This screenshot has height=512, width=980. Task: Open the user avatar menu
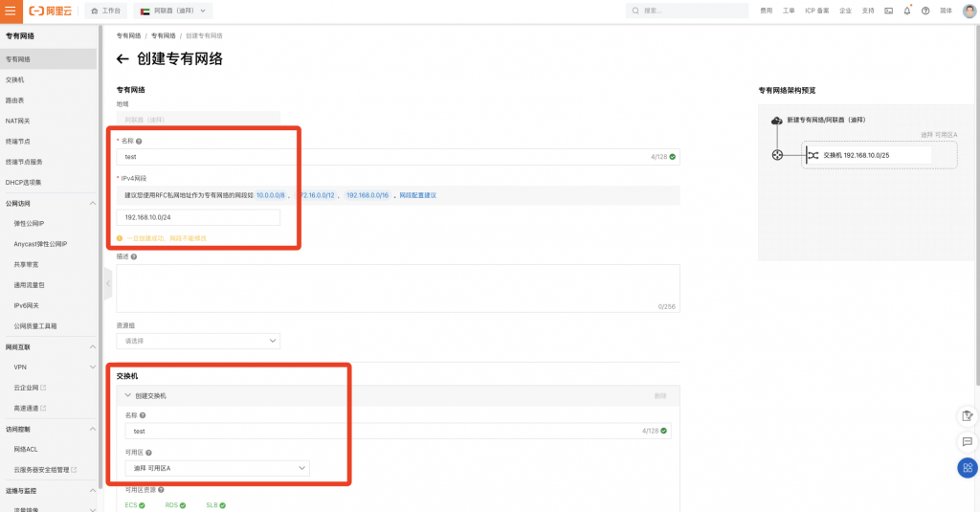pos(969,11)
